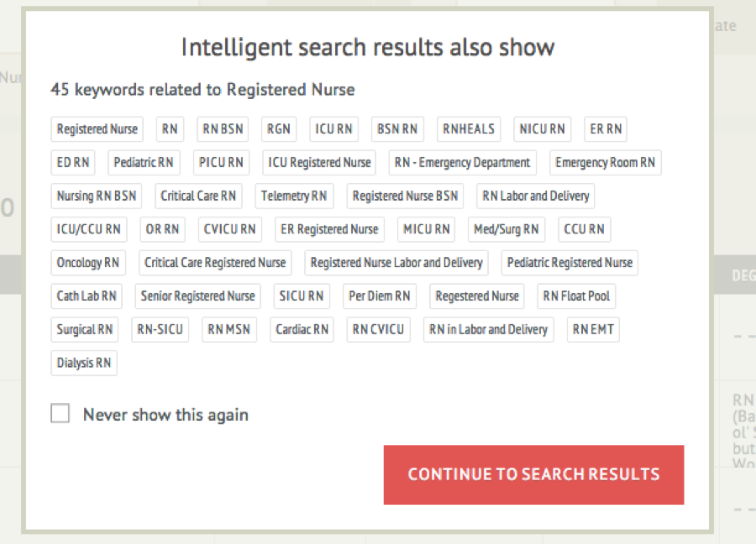Click the Cath Lab RN tag
Viewport: 756px width, 545px height.
click(x=87, y=296)
